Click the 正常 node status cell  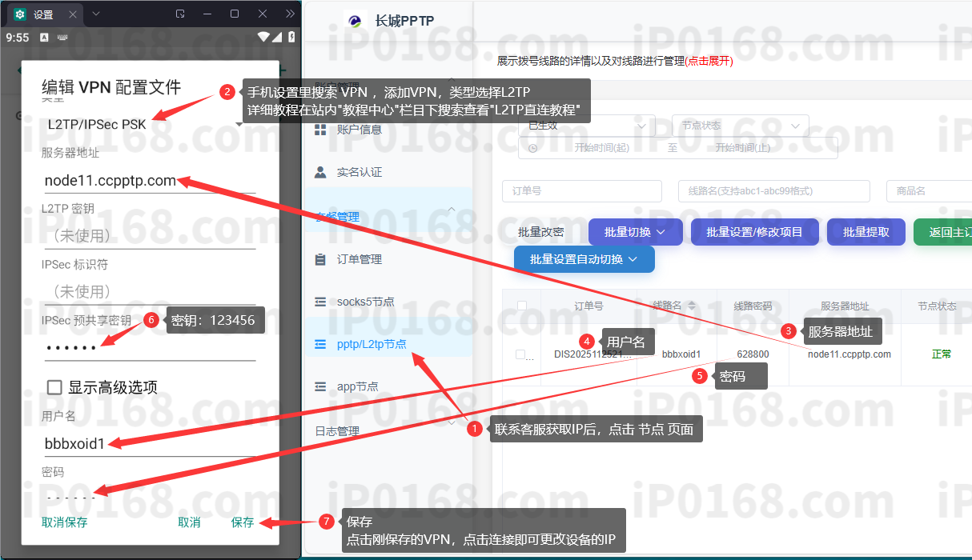pyautogui.click(x=942, y=354)
